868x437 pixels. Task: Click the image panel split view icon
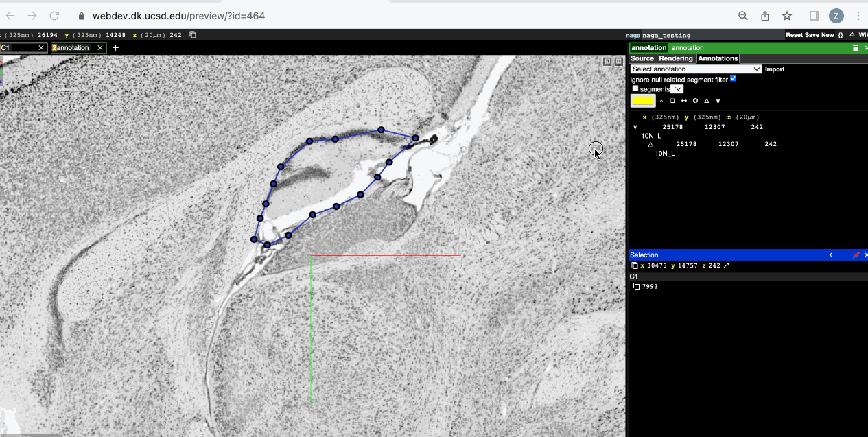click(x=618, y=61)
